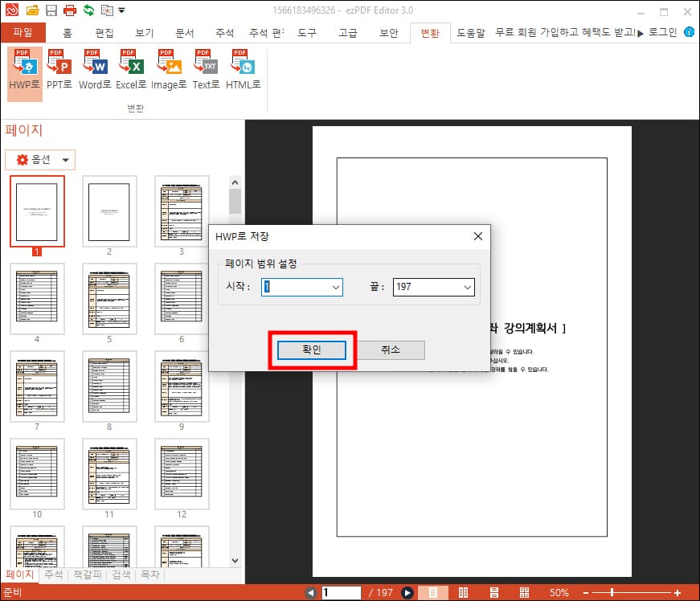
Task: Click the blue info icon beside 로그인
Action: [x=690, y=32]
